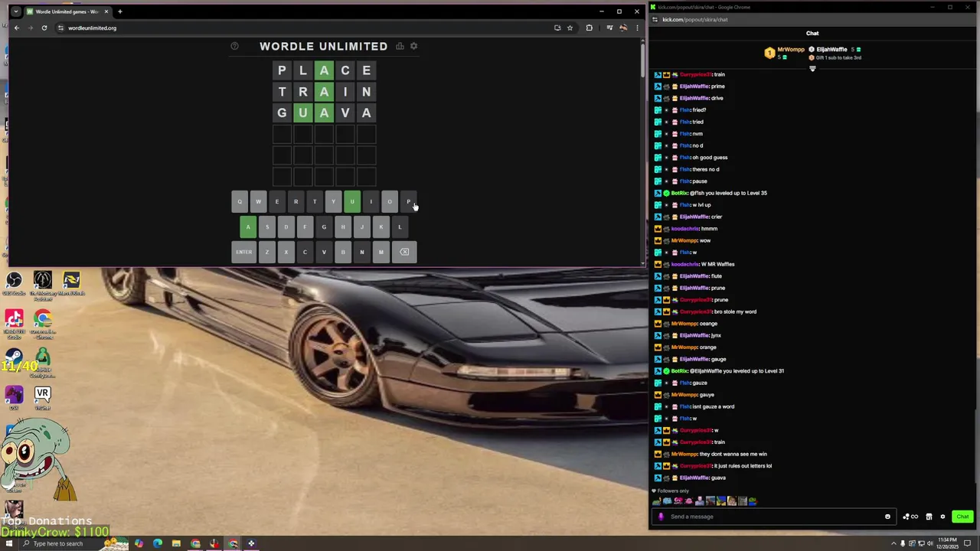
Task: Click BotRix message about Level 31
Action: [x=727, y=370]
